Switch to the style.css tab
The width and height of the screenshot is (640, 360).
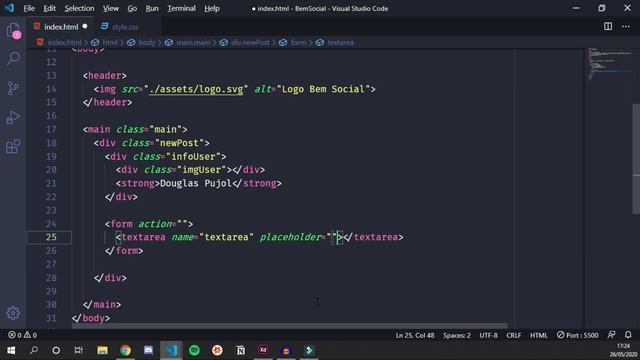tap(125, 27)
